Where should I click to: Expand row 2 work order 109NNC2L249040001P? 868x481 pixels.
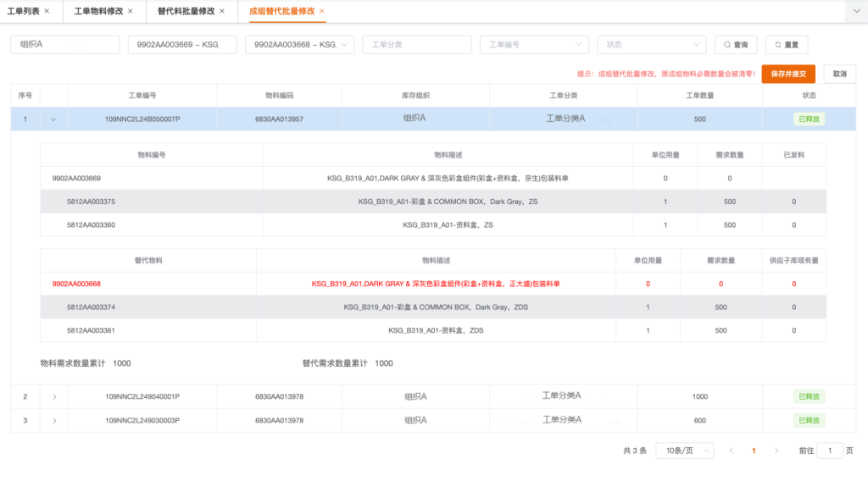(54, 396)
